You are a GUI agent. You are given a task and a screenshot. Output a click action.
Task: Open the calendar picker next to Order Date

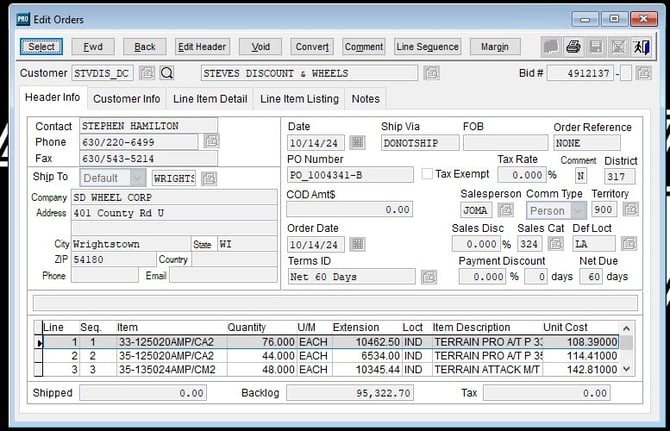tap(357, 244)
